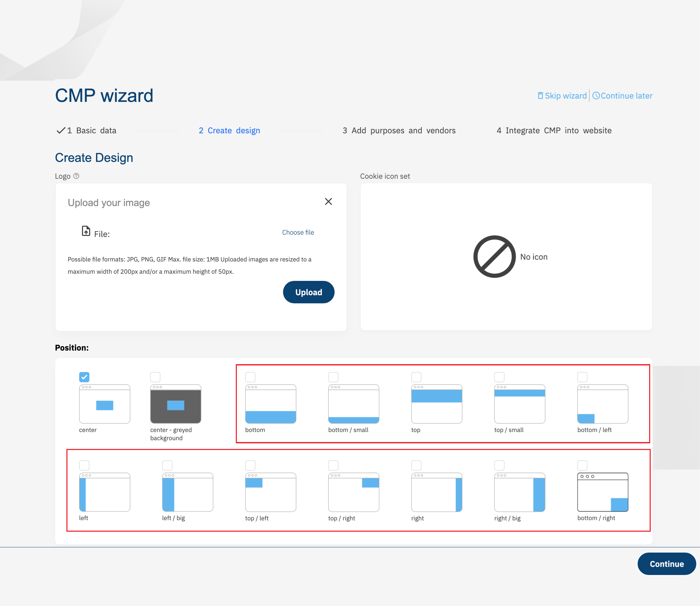Select the "right / big" layout preview

pos(519,493)
